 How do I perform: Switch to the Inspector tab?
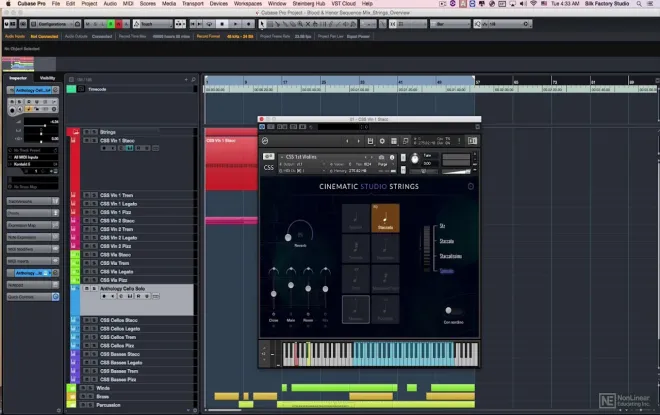click(x=18, y=78)
